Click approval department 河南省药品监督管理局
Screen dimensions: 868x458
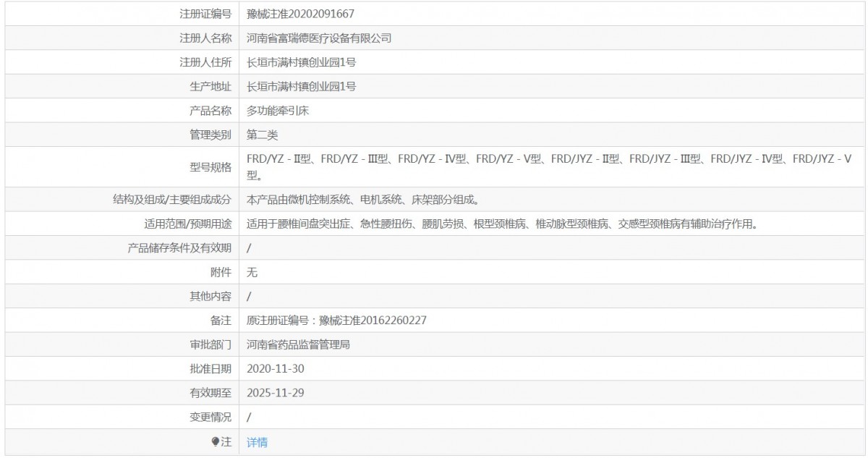299,344
